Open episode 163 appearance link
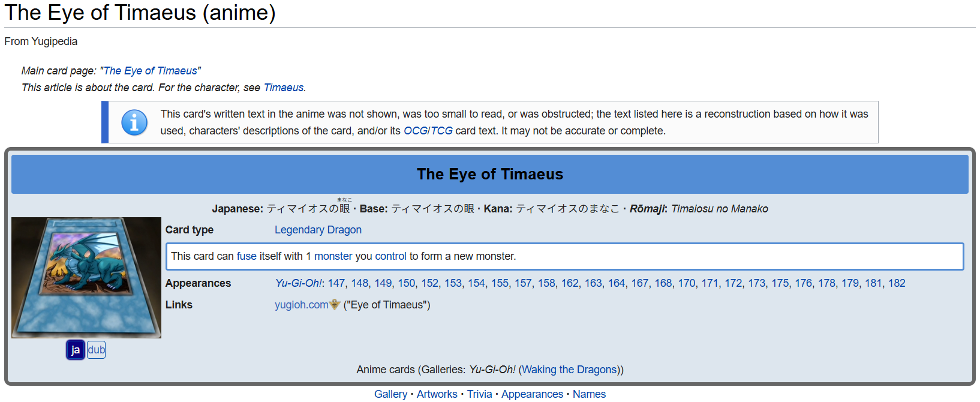Screen dimensions: 980x402 point(593,283)
